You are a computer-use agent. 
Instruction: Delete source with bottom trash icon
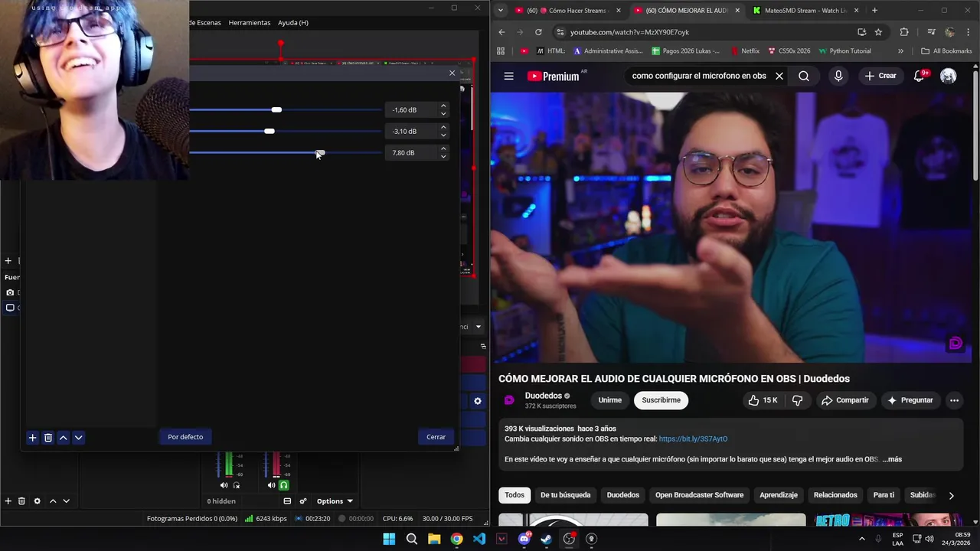point(22,501)
